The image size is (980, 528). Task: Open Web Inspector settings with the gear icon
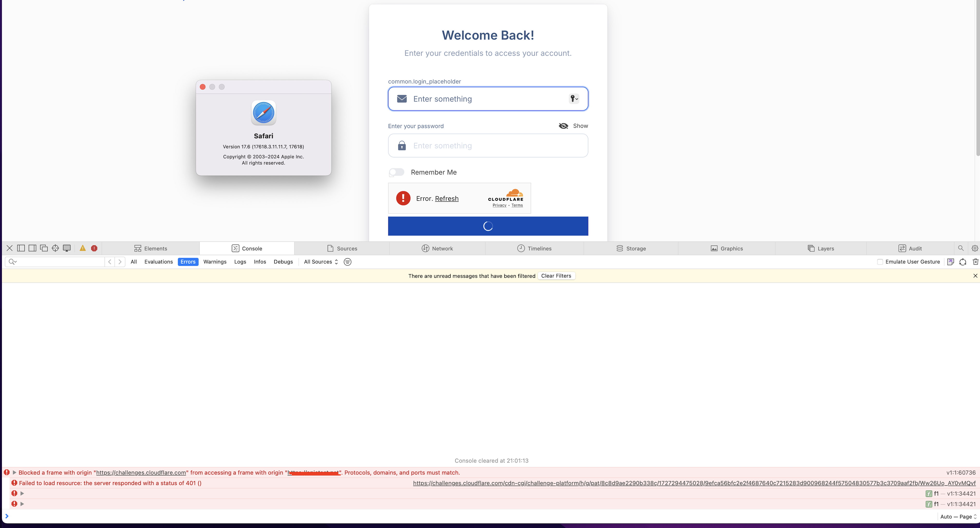(x=975, y=248)
